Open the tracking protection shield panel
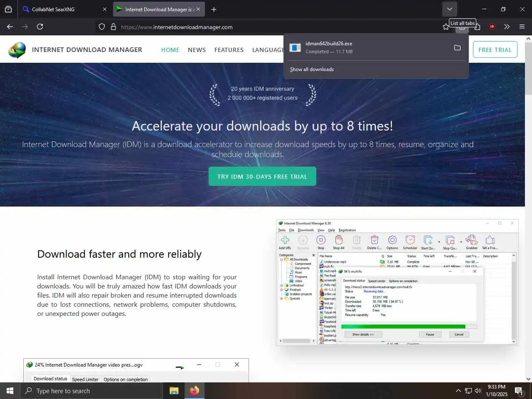The height and width of the screenshot is (399, 532). (102, 27)
